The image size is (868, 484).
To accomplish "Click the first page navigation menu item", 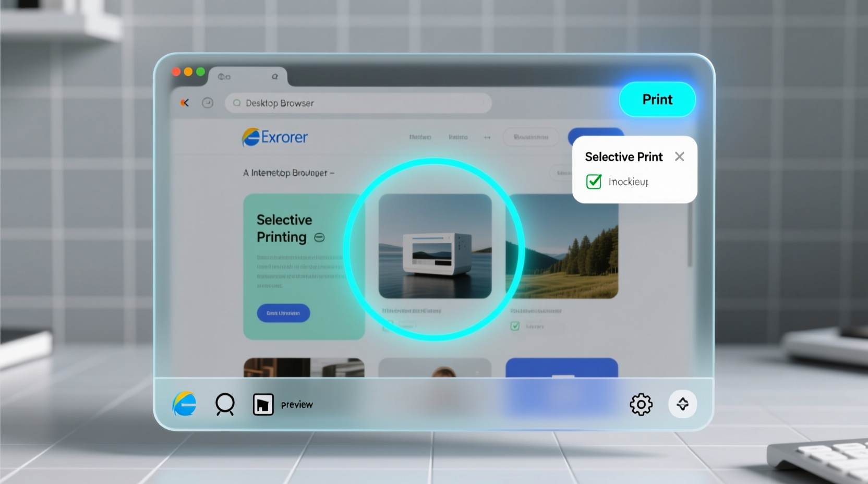I will point(420,137).
